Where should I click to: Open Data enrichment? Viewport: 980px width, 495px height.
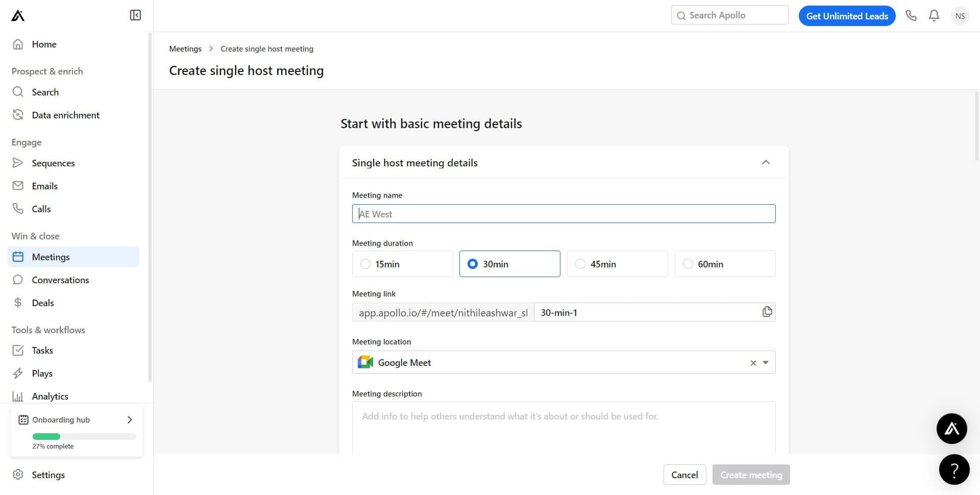65,115
